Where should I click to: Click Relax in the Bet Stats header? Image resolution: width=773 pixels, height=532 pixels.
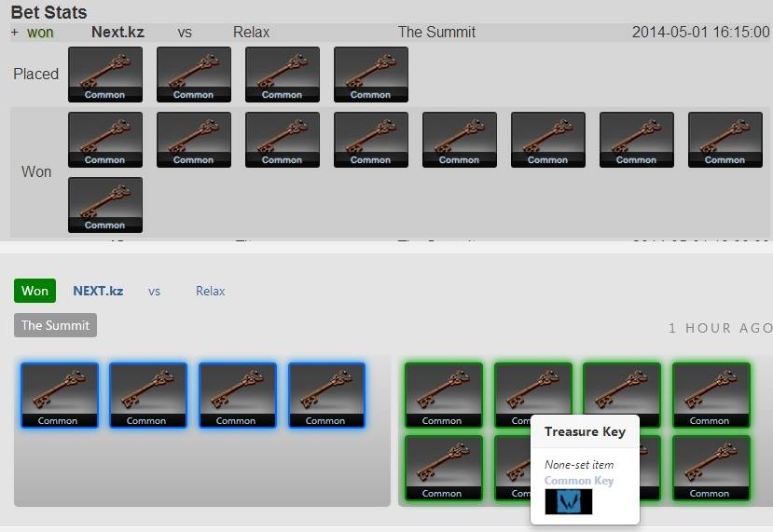tap(252, 33)
